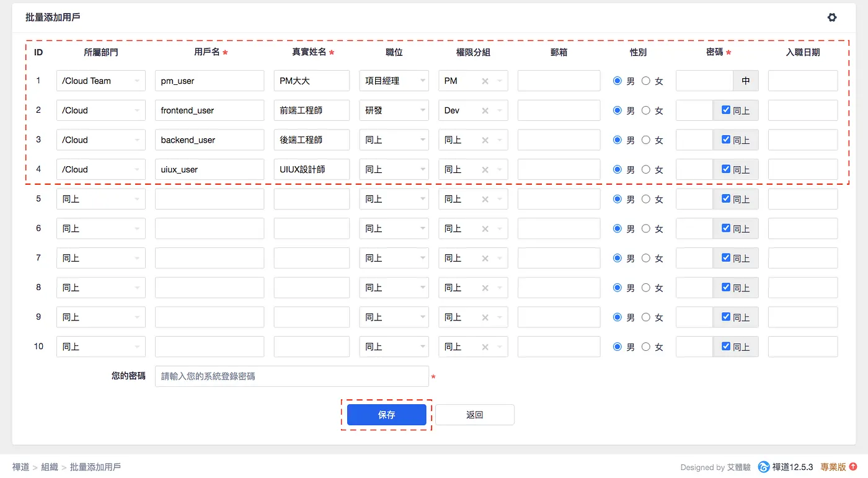Clear the permission group in row 7
The image size is (868, 478).
[485, 258]
